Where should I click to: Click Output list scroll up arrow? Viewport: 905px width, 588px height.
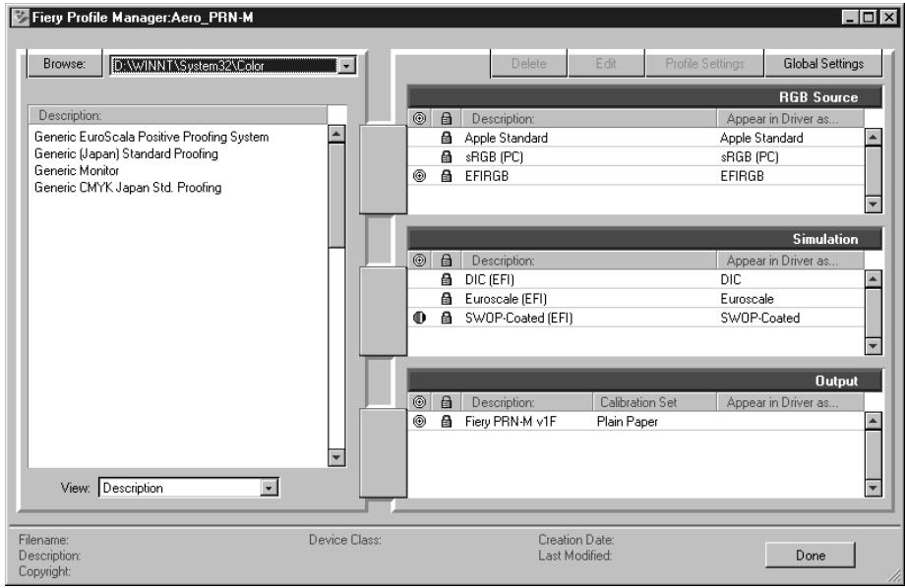pos(874,421)
